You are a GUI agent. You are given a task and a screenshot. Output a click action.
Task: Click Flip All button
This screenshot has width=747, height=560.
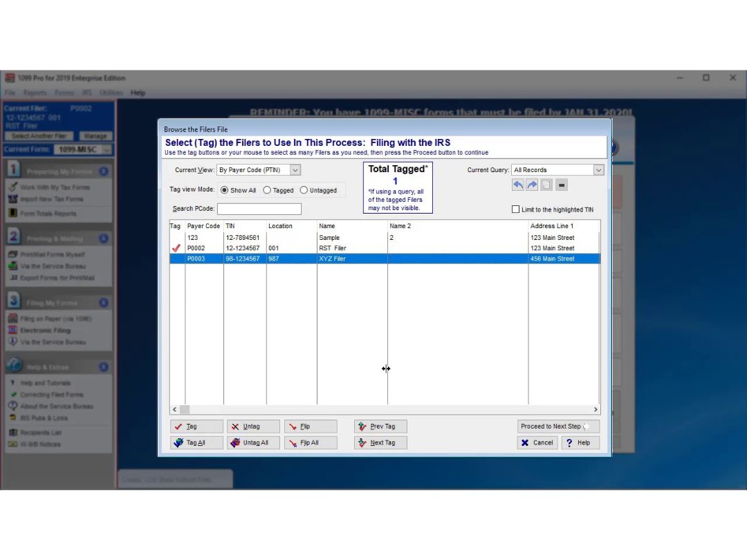tap(311, 442)
